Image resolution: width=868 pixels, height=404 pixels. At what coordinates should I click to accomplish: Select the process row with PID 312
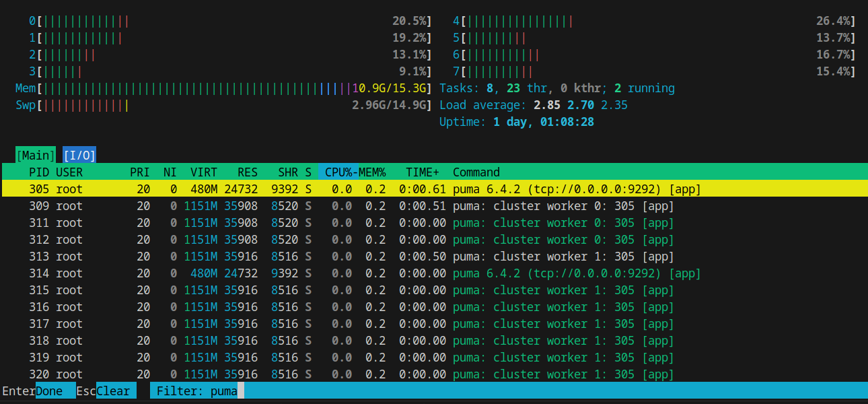click(434, 240)
